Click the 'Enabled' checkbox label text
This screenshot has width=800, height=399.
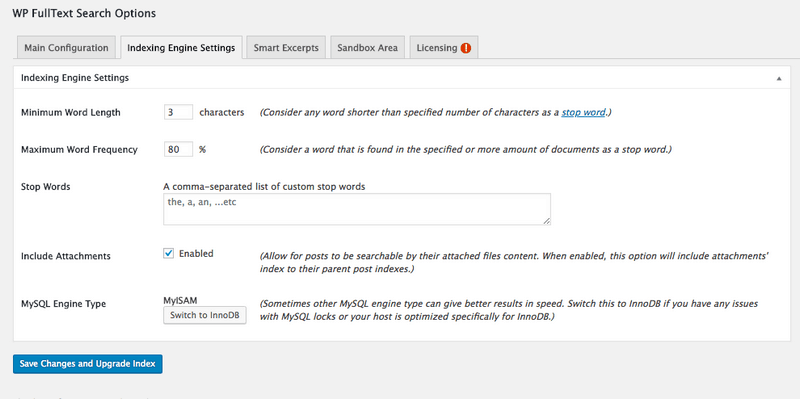196,253
